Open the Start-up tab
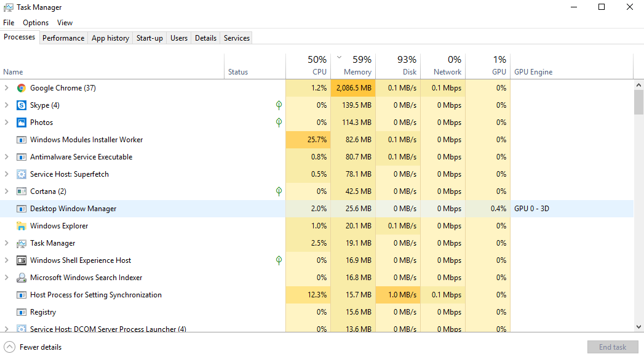This screenshot has height=362, width=644. click(x=149, y=38)
